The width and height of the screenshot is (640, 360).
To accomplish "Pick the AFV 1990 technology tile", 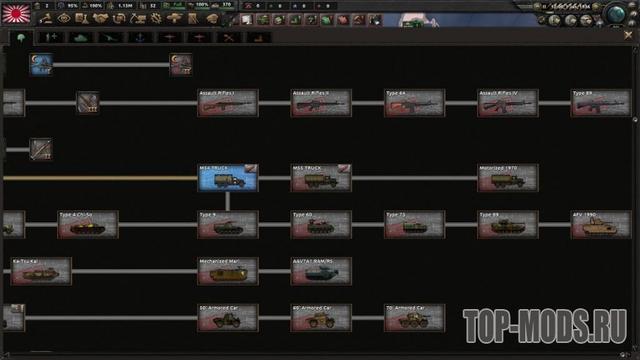I will click(601, 224).
